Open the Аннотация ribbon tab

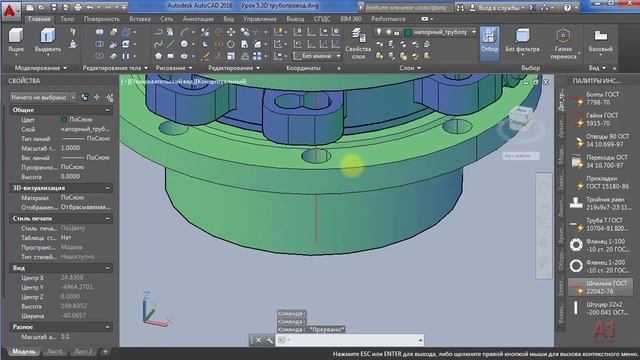pyautogui.click(x=198, y=19)
